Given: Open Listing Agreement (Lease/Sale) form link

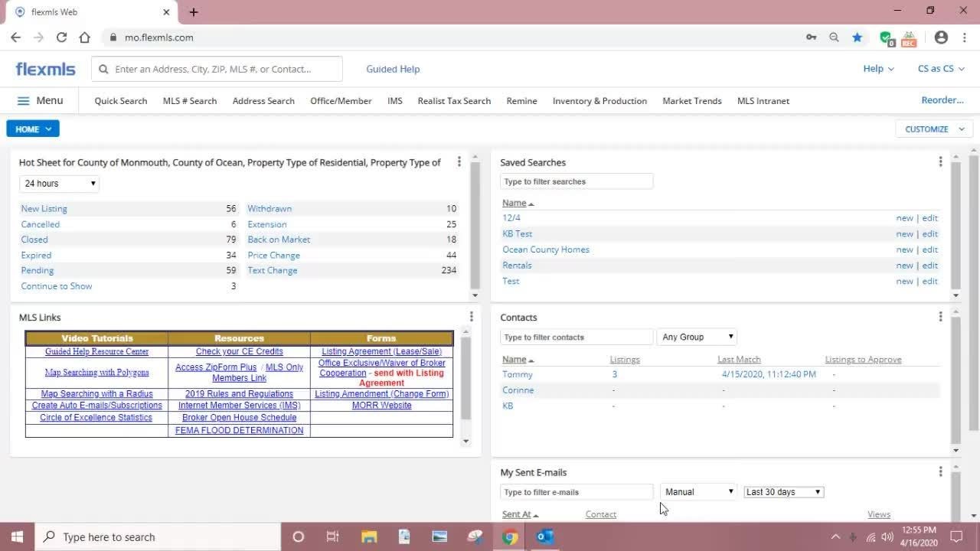Looking at the screenshot, I should pos(381,352).
